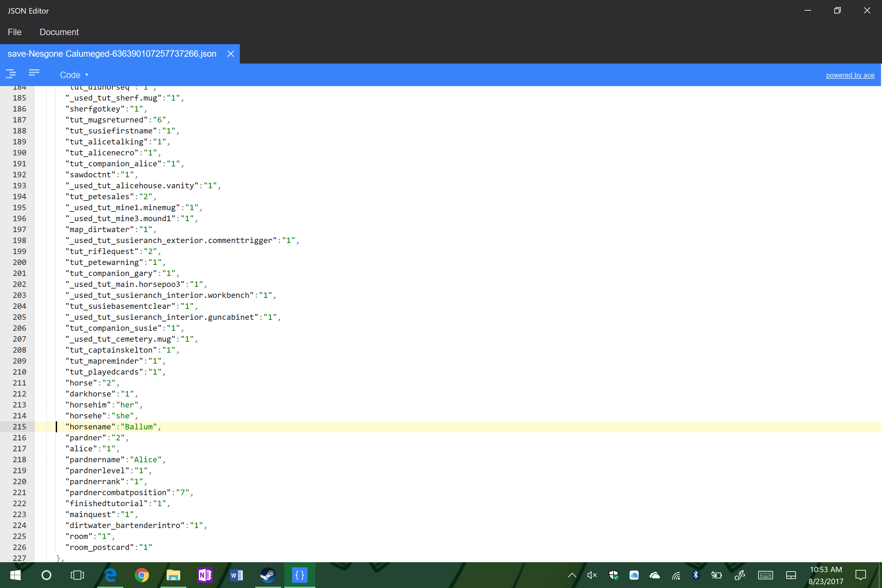Open the File menu
Image resolution: width=882 pixels, height=588 pixels.
[x=15, y=32]
